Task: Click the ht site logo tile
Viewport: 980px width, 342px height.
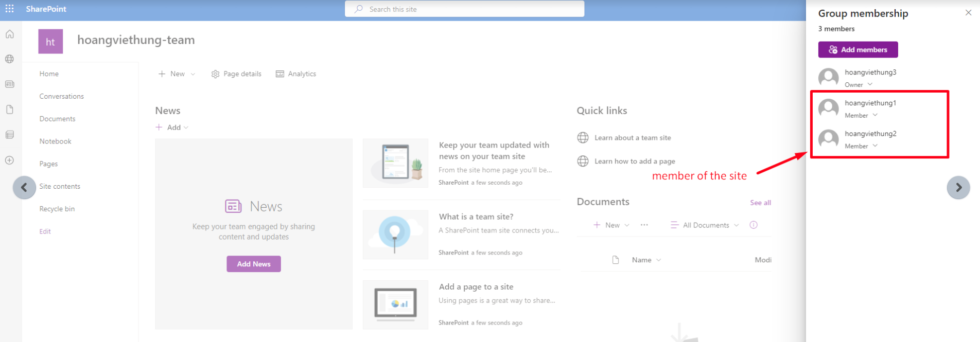Action: pyautogui.click(x=50, y=42)
